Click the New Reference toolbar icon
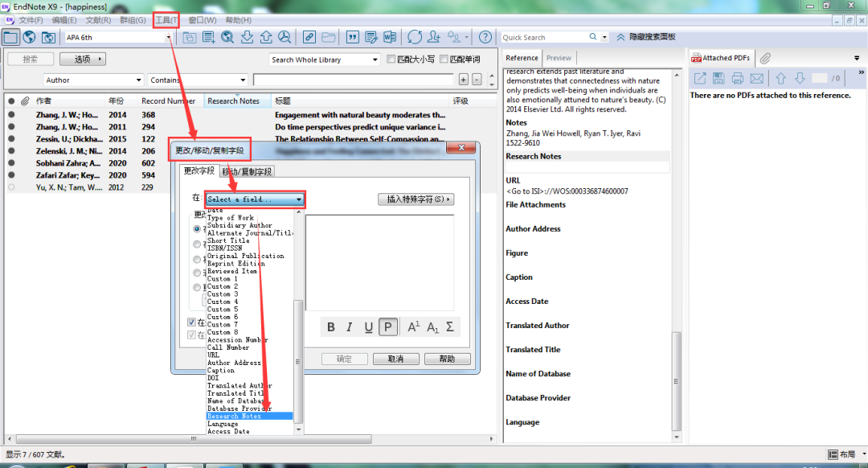 tap(209, 37)
